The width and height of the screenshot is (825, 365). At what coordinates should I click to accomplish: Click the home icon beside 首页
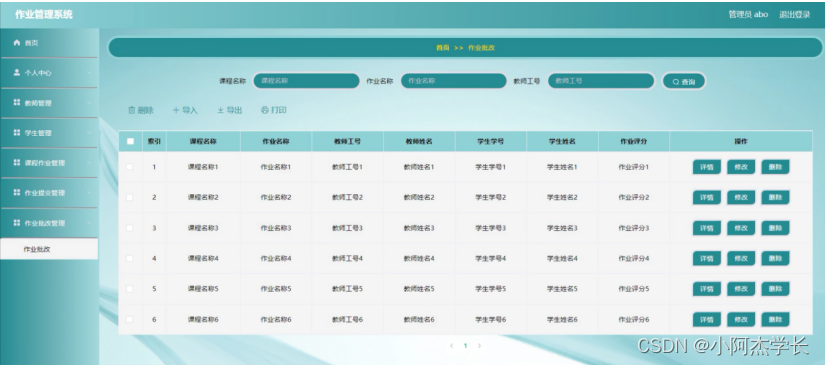coord(17,43)
